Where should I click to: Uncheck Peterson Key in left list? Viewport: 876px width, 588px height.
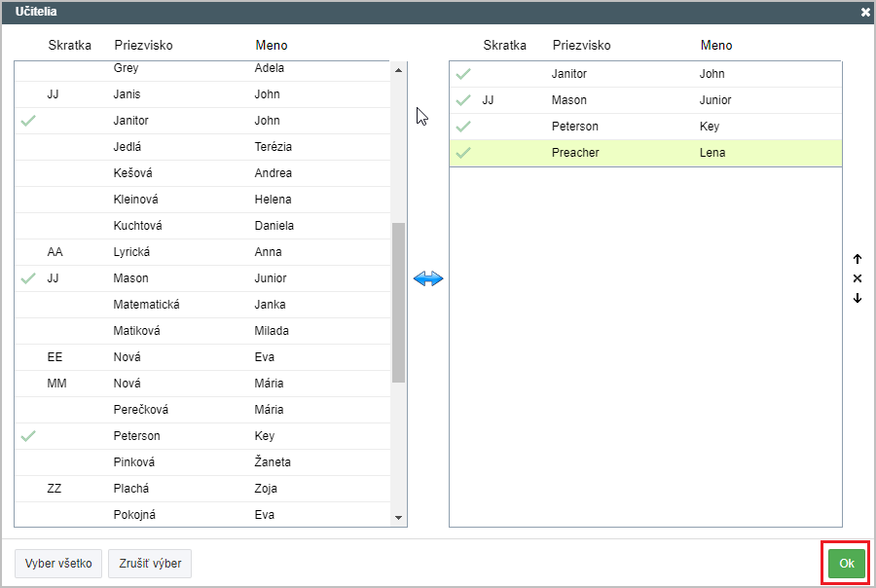point(28,436)
